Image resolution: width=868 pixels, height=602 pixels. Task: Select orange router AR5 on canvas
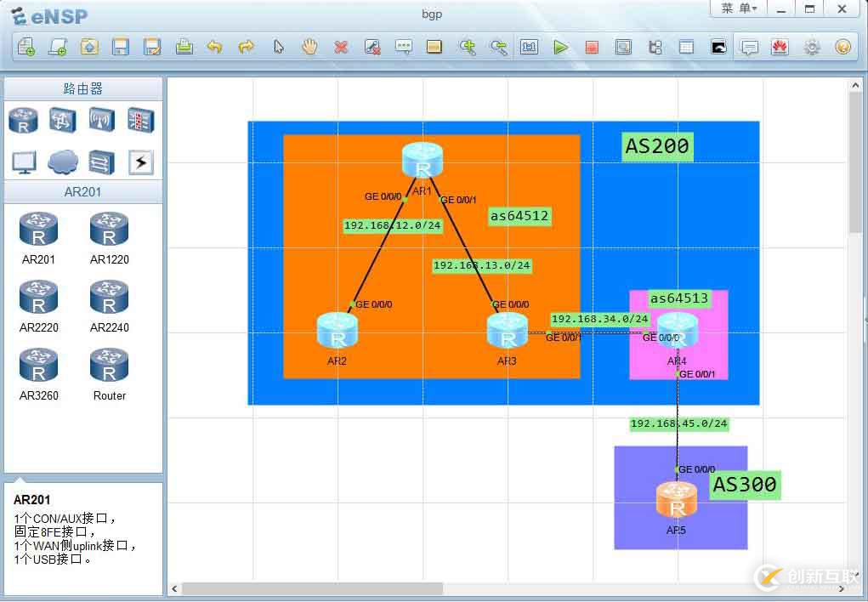[x=677, y=500]
